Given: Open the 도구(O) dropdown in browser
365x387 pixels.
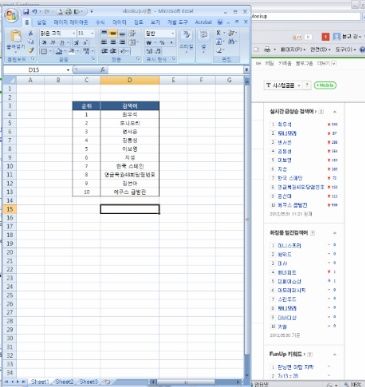Looking at the screenshot, I should 346,49.
